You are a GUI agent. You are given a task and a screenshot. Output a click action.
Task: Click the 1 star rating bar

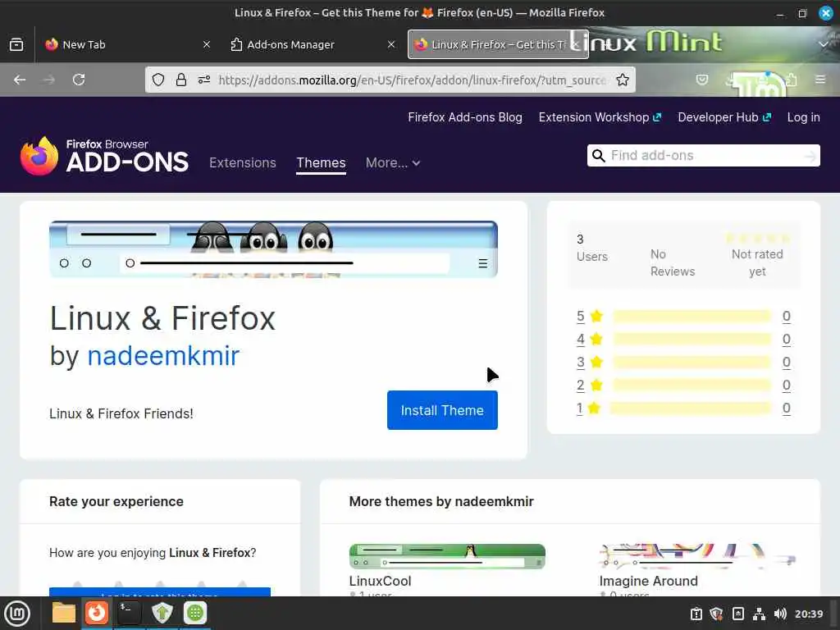691,409
